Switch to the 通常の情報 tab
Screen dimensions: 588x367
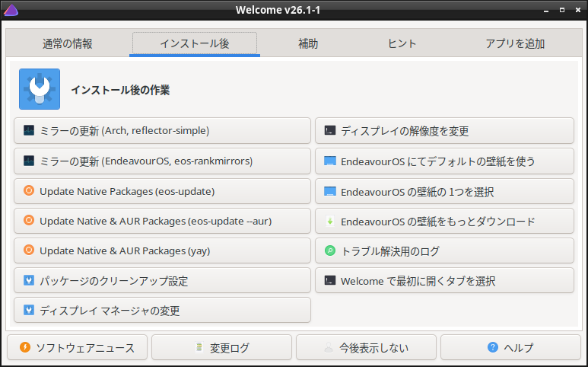(x=68, y=44)
